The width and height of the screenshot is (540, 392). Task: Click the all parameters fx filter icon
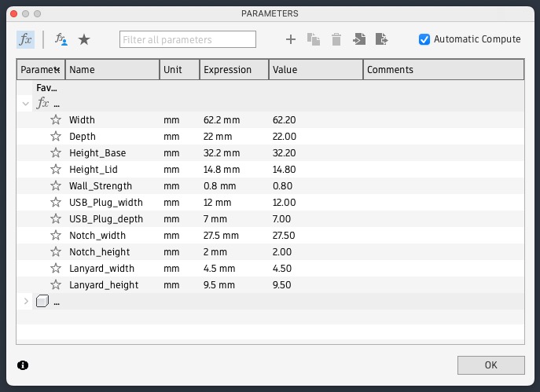pos(25,39)
